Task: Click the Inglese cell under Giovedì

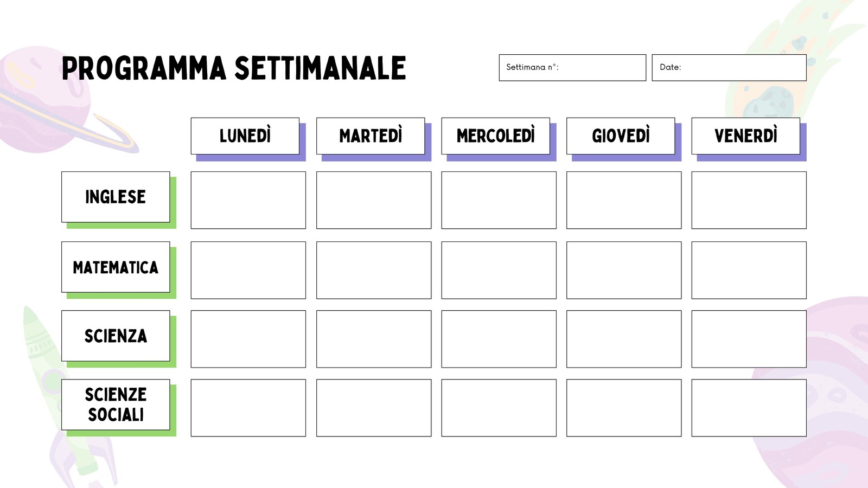Action: (624, 200)
